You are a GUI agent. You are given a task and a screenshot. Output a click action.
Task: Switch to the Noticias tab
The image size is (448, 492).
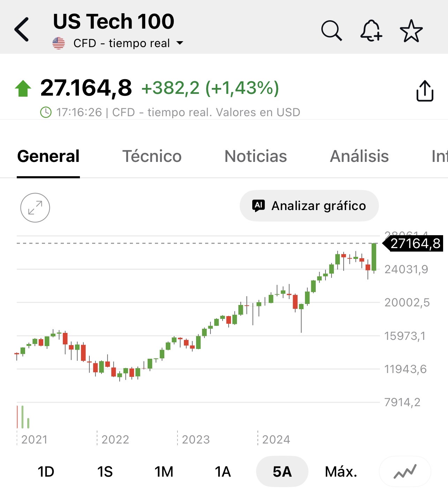click(x=255, y=156)
